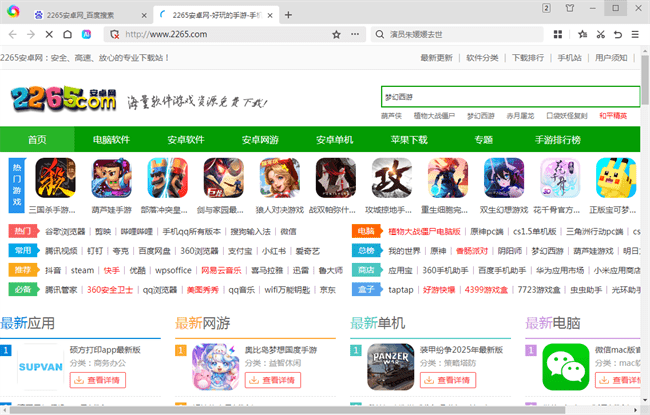Click the 软件分类 top link
This screenshot has height=415, width=650.
coord(483,58)
